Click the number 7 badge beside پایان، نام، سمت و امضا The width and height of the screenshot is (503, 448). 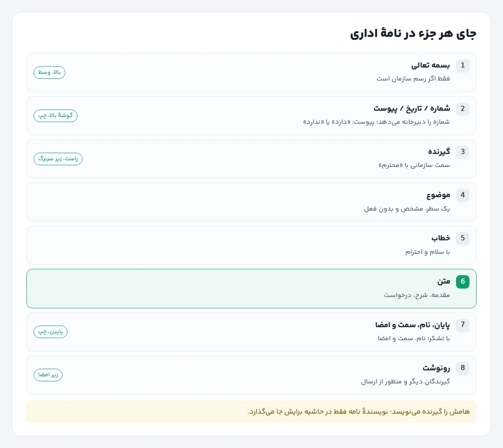(x=463, y=325)
